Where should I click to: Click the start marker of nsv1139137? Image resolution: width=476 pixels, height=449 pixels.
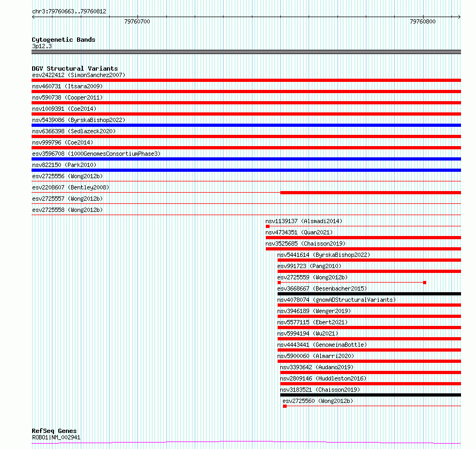click(x=268, y=226)
